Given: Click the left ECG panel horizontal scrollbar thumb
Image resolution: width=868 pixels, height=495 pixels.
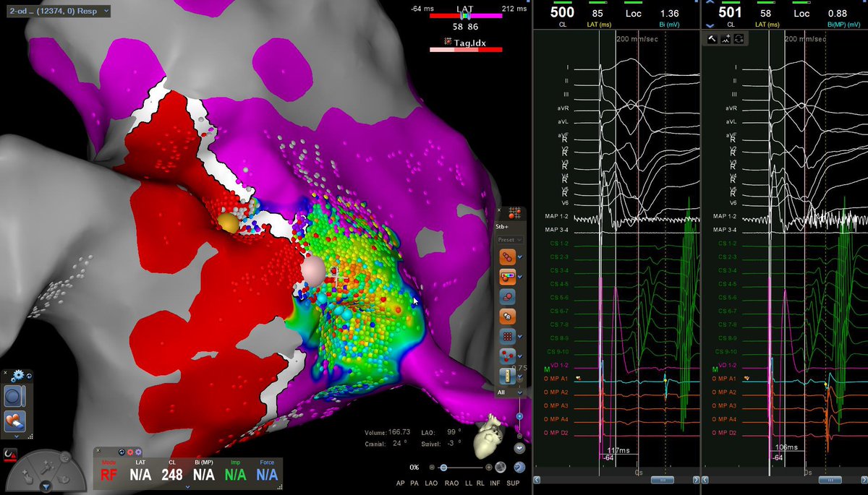Looking at the screenshot, I should point(661,479).
